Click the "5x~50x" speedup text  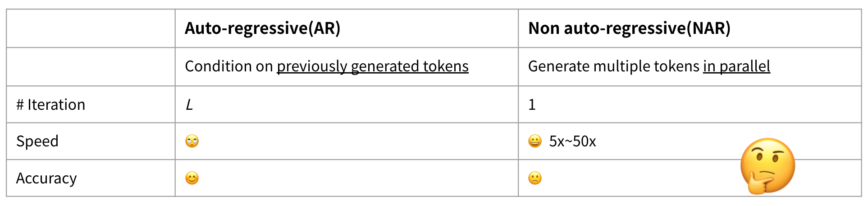coord(572,141)
